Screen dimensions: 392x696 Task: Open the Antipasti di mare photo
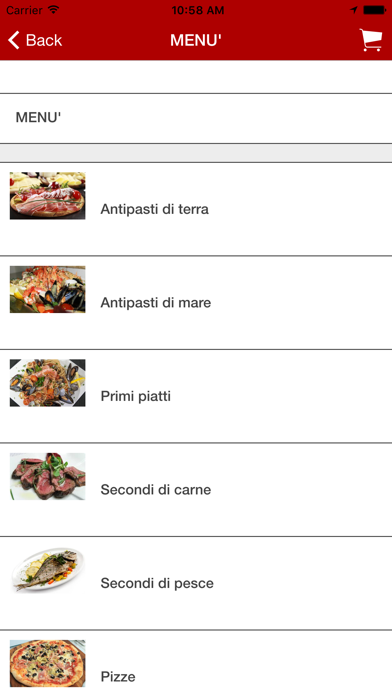tap(48, 289)
